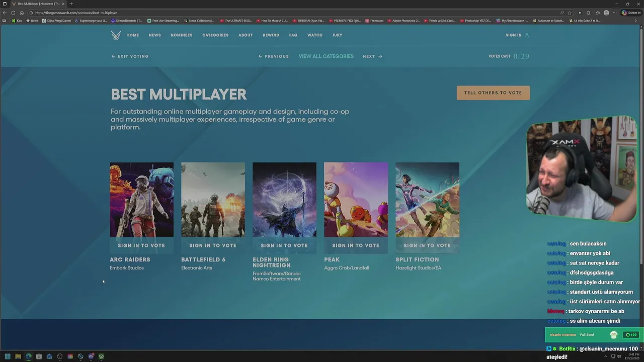Click SIGN IN TO VOTE under ARC Raiders
Image resolution: width=644 pixels, height=362 pixels.
point(141,245)
